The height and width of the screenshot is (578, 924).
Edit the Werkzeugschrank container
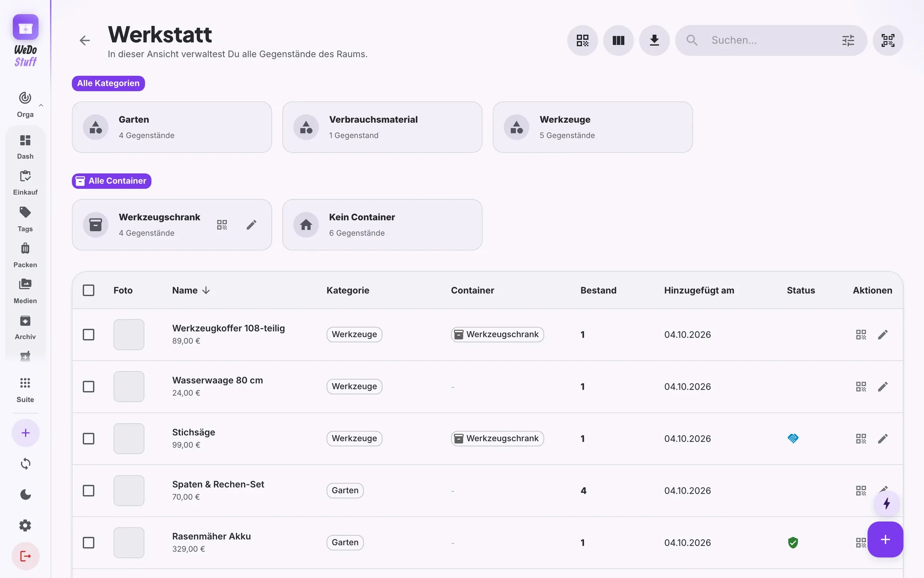[251, 225]
